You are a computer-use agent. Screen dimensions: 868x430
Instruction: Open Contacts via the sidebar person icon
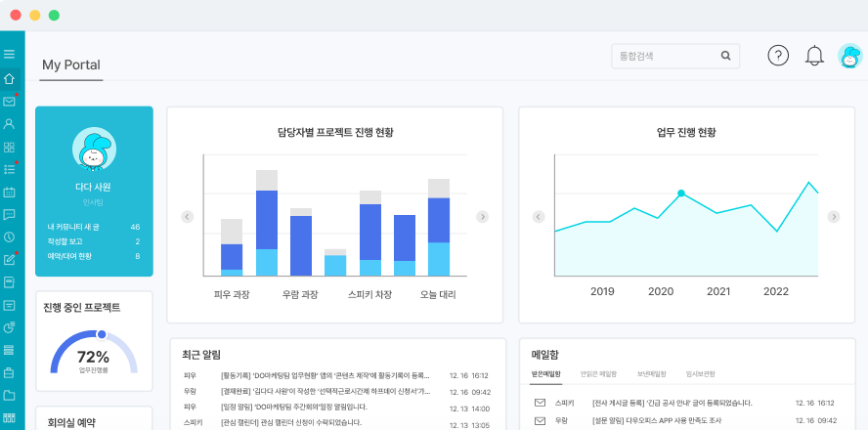(9, 124)
